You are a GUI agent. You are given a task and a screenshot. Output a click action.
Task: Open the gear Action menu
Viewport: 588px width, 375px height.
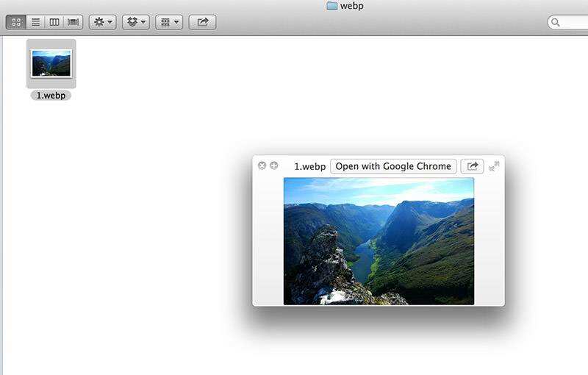pos(103,23)
